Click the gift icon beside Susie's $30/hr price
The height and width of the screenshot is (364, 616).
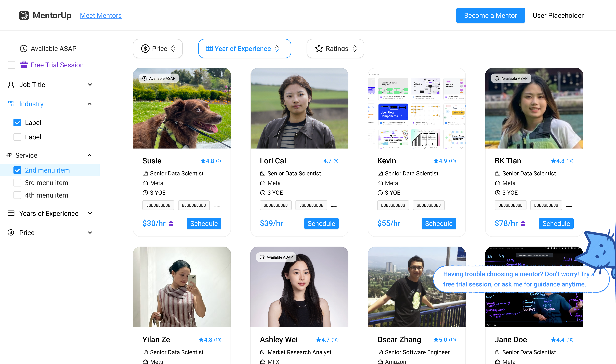coord(171,223)
